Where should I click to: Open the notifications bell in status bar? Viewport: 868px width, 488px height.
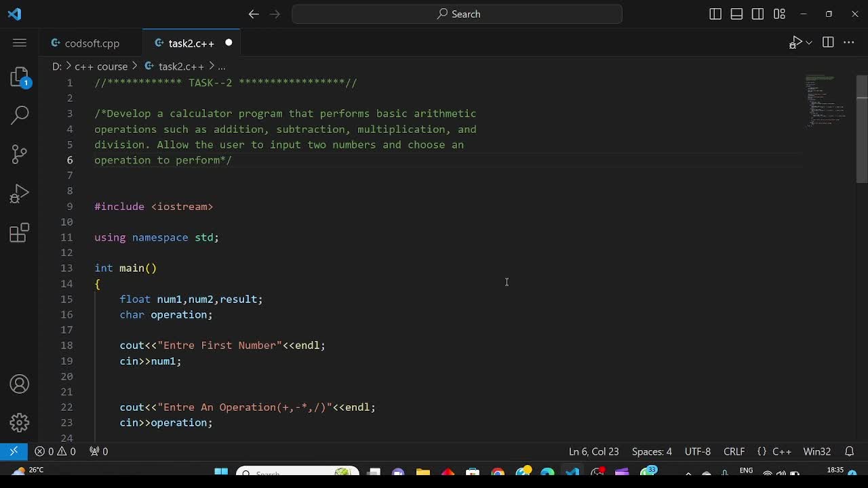pos(850,451)
